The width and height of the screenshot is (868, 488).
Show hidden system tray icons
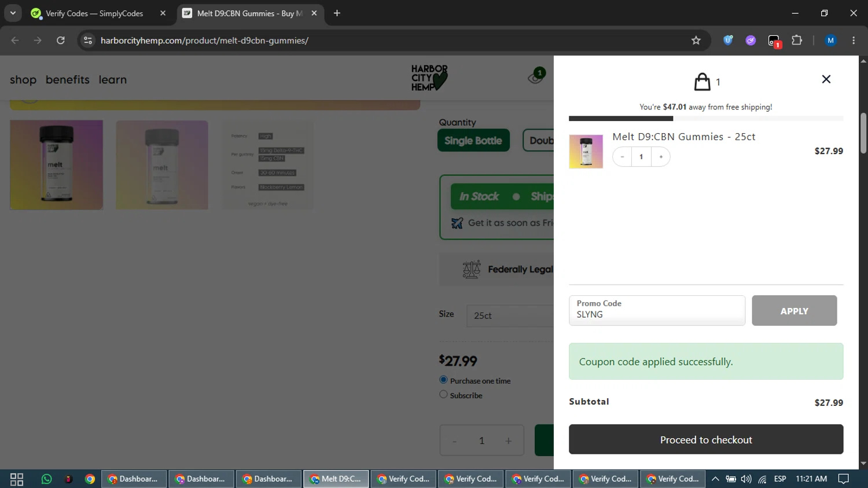tap(715, 479)
